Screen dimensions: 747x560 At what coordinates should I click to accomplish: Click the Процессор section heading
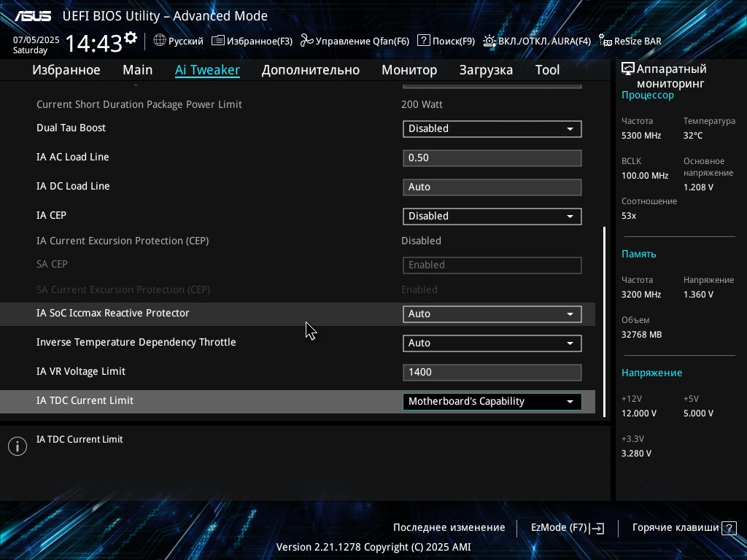pyautogui.click(x=648, y=96)
